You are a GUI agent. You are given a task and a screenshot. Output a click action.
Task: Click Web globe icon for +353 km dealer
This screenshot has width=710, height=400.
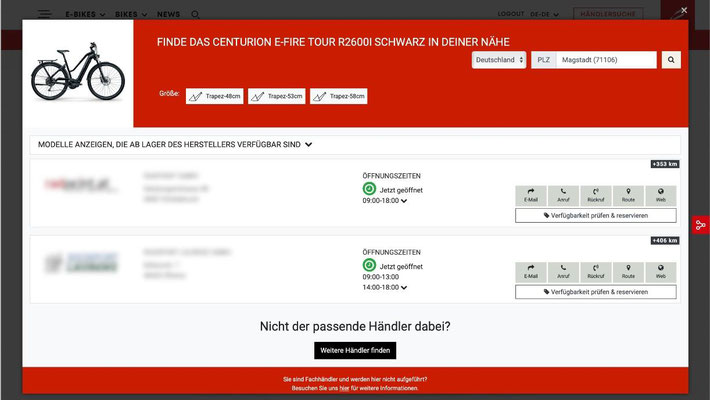661,195
